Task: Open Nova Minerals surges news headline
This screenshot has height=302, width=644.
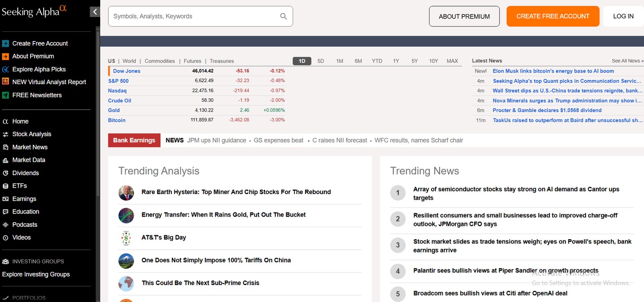Action: (568, 101)
